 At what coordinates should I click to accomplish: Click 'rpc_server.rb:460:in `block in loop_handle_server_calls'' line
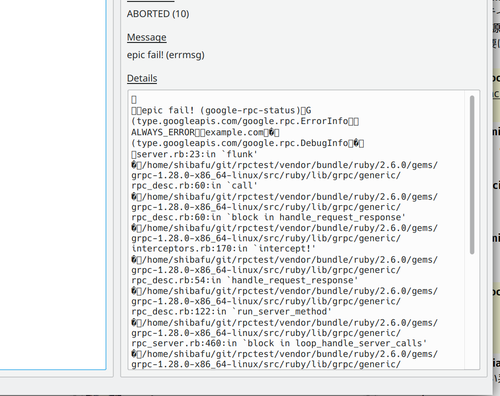pyautogui.click(x=279, y=343)
